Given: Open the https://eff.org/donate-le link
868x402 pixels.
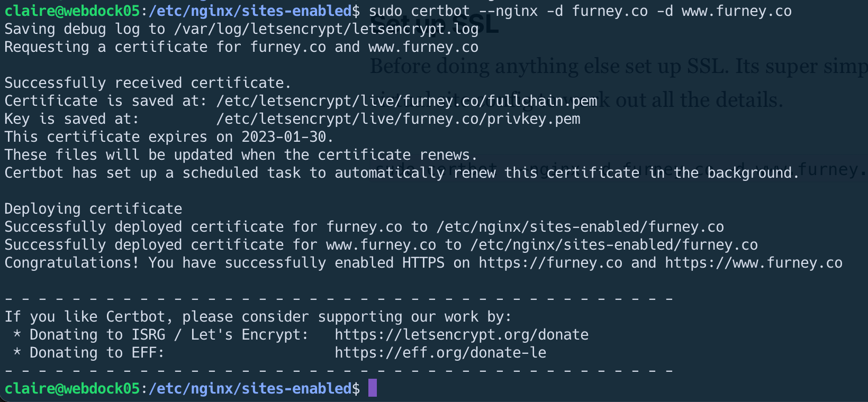Looking at the screenshot, I should point(440,353).
